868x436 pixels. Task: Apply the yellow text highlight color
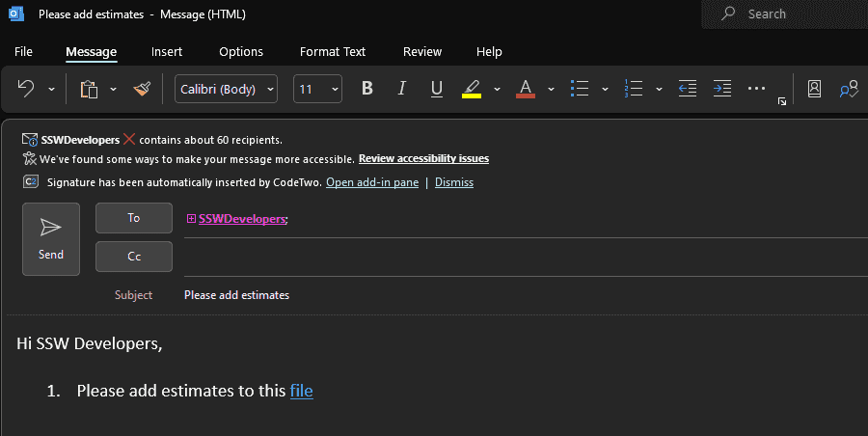coord(472,89)
